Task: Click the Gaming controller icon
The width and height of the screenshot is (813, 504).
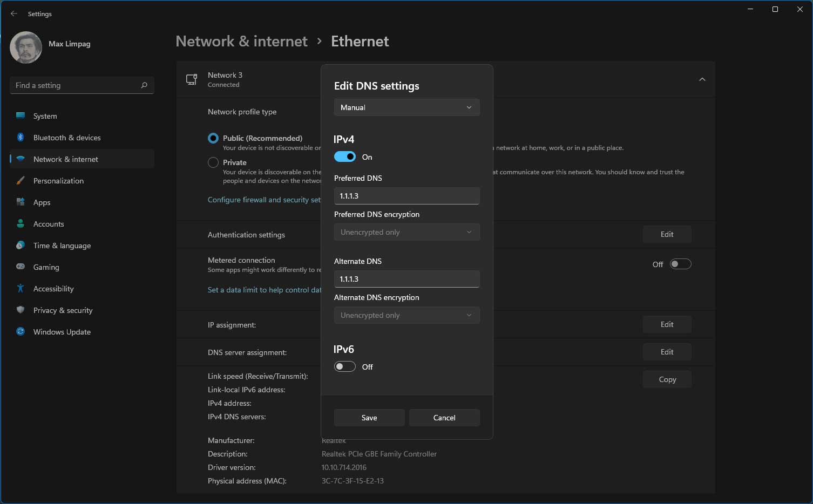Action: click(21, 267)
